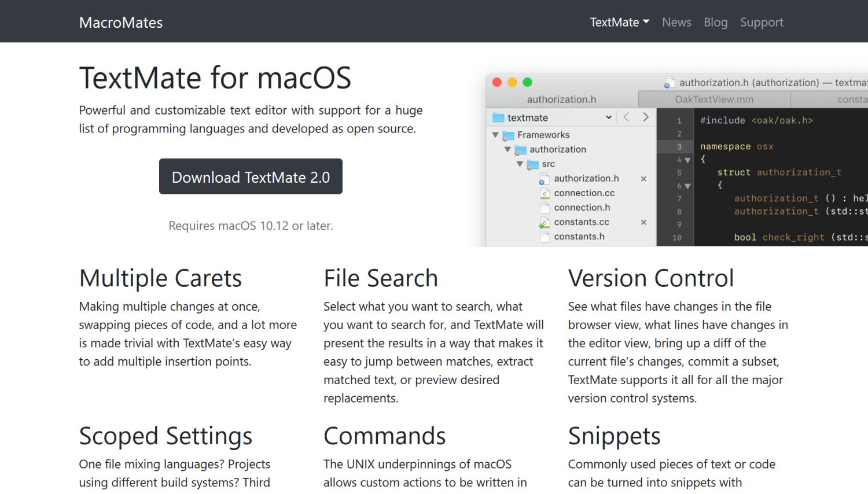Click the back arrow in the file browser
The height and width of the screenshot is (494, 868).
pos(626,117)
